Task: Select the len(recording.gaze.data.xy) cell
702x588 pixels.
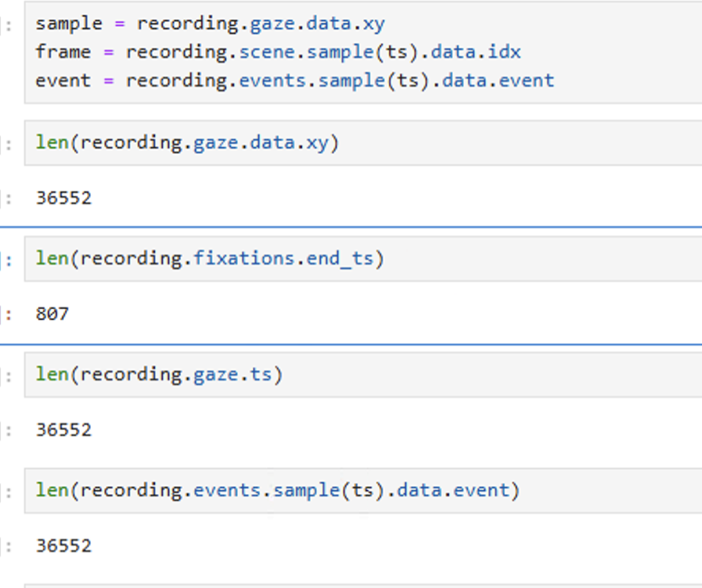Action: click(x=187, y=142)
